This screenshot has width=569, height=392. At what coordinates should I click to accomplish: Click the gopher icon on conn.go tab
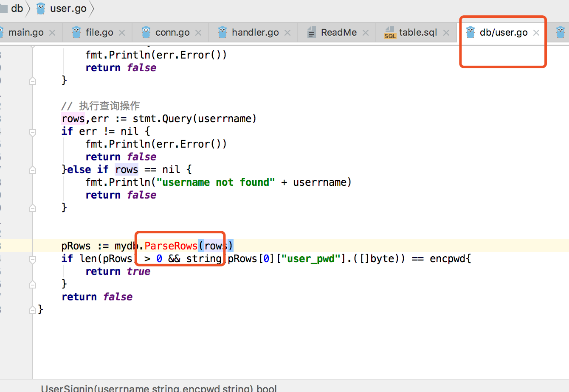[x=146, y=32]
